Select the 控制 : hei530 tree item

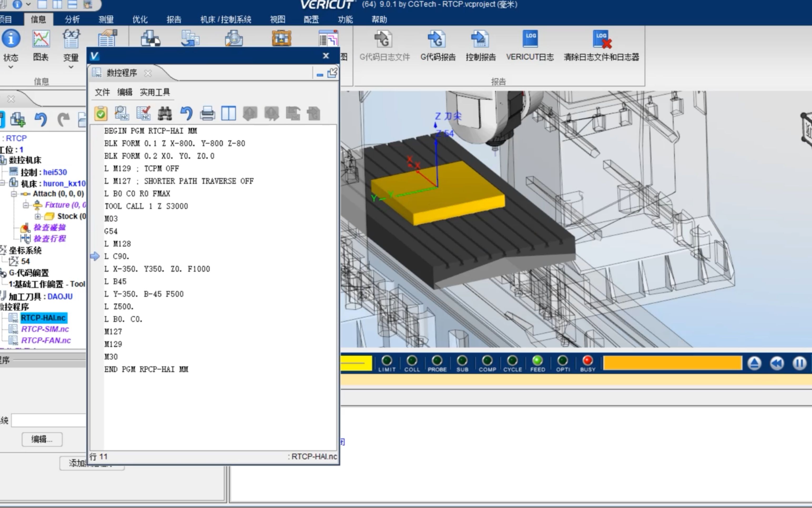coord(44,172)
